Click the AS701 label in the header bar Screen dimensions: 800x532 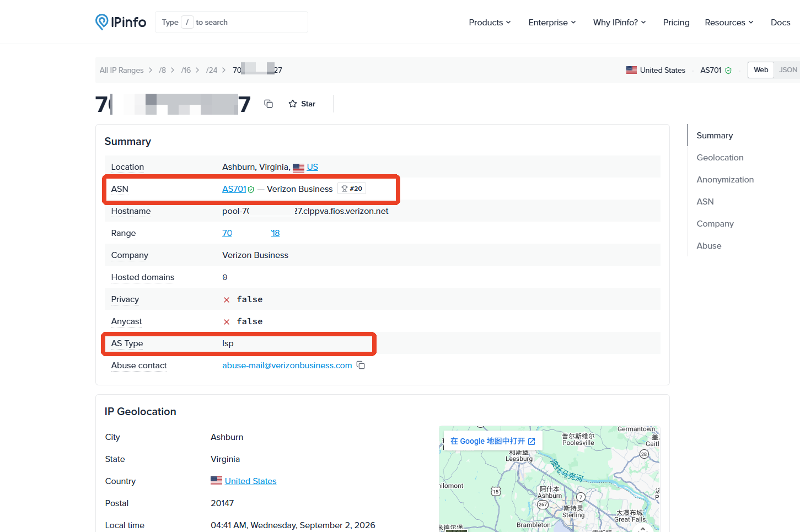710,70
